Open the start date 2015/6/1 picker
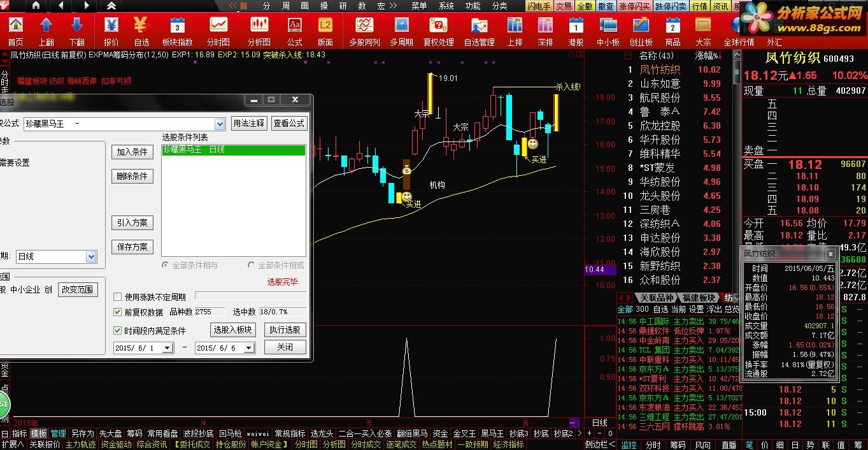The height and width of the screenshot is (450, 868). pyautogui.click(x=167, y=348)
